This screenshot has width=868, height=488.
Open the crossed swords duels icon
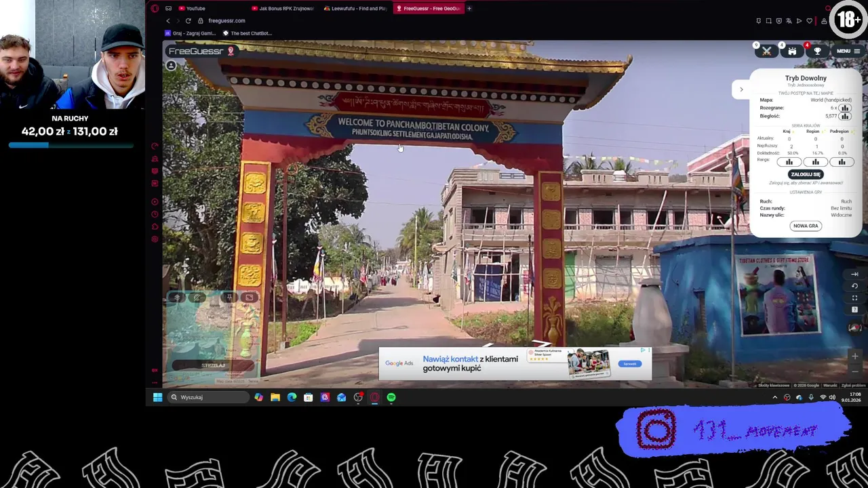click(767, 51)
